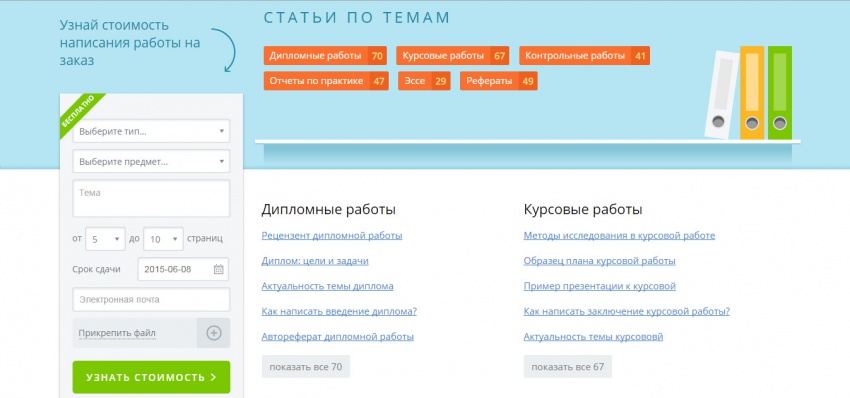The image size is (850, 398).
Task: Click 'показать все 70' button
Action: pos(306,367)
